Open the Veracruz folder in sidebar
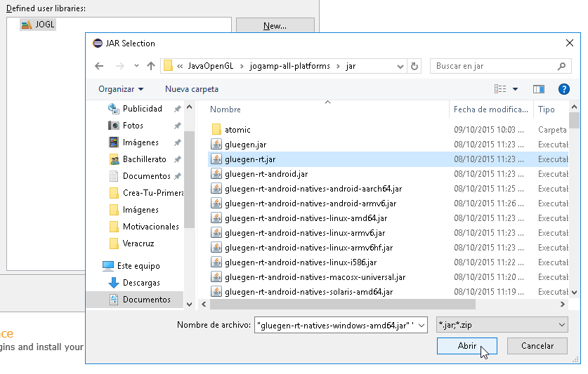Screen dimensions: 588x374 138,243
